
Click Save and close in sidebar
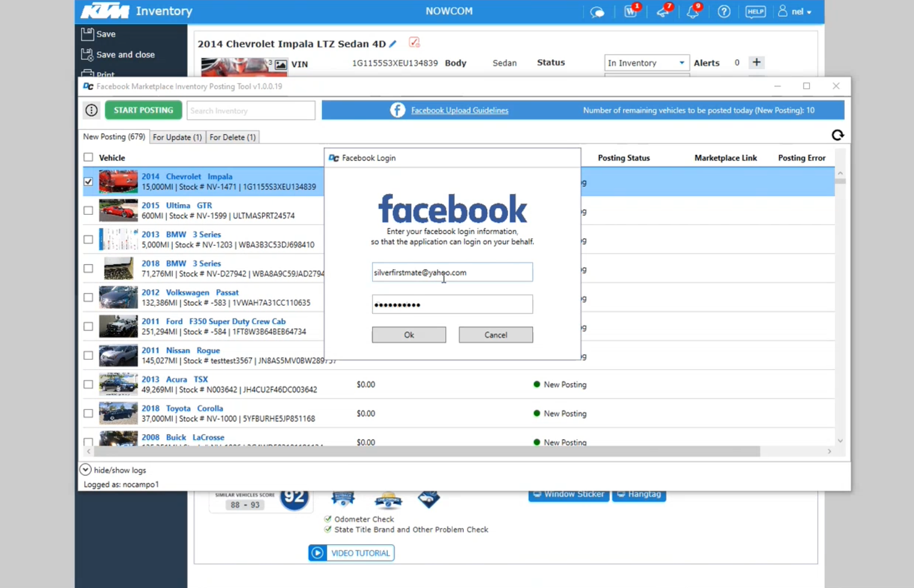[118, 55]
